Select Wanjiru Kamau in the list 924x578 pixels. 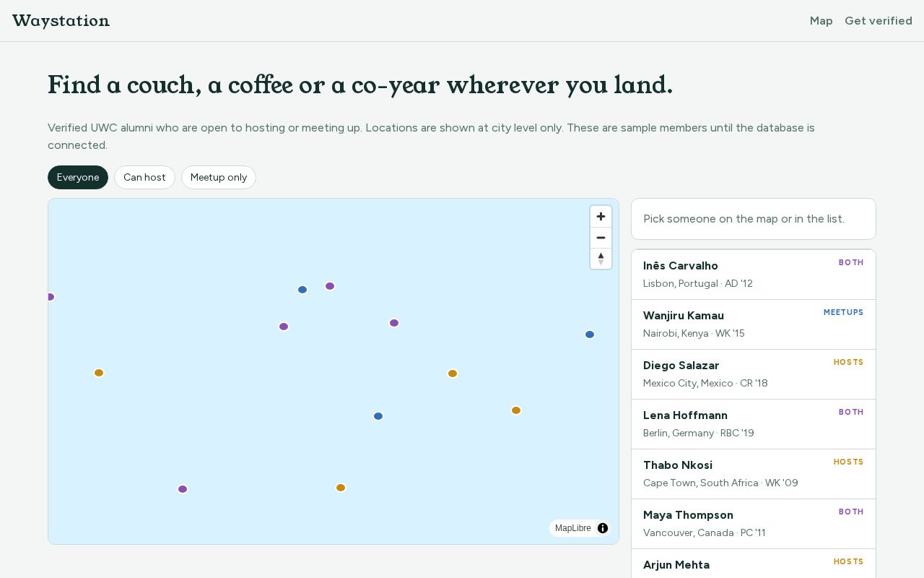[x=754, y=324]
